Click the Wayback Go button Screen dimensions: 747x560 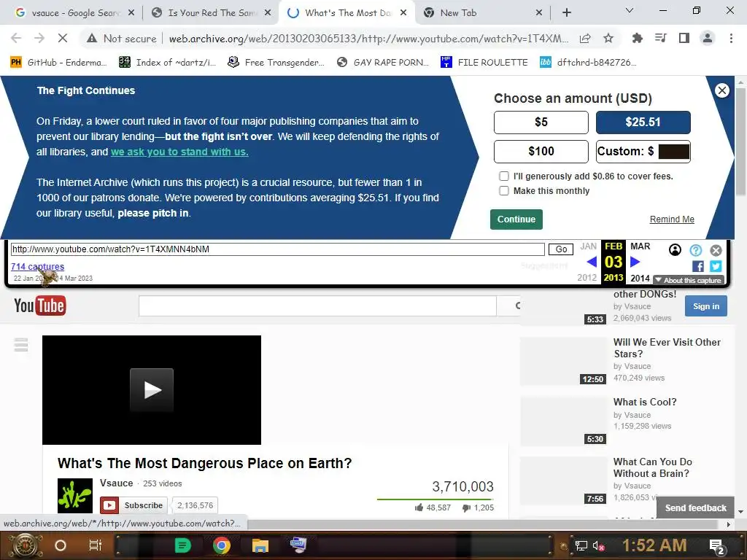(x=561, y=249)
